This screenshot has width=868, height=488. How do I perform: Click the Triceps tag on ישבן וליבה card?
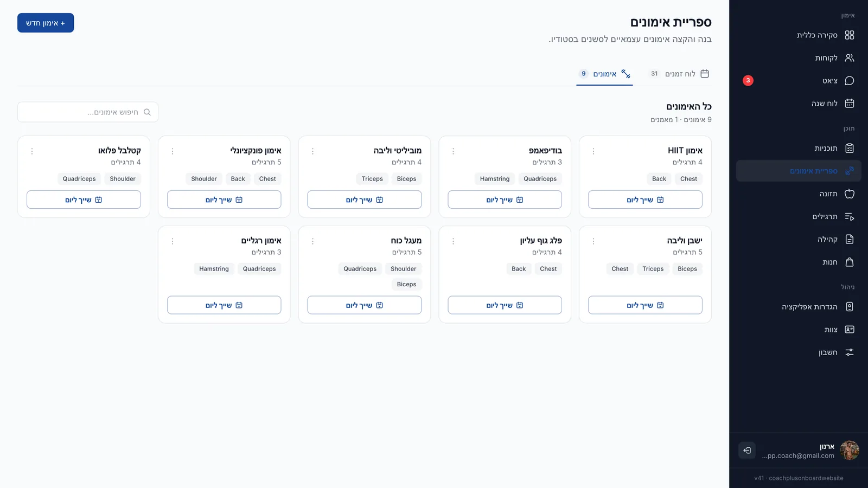pos(653,269)
